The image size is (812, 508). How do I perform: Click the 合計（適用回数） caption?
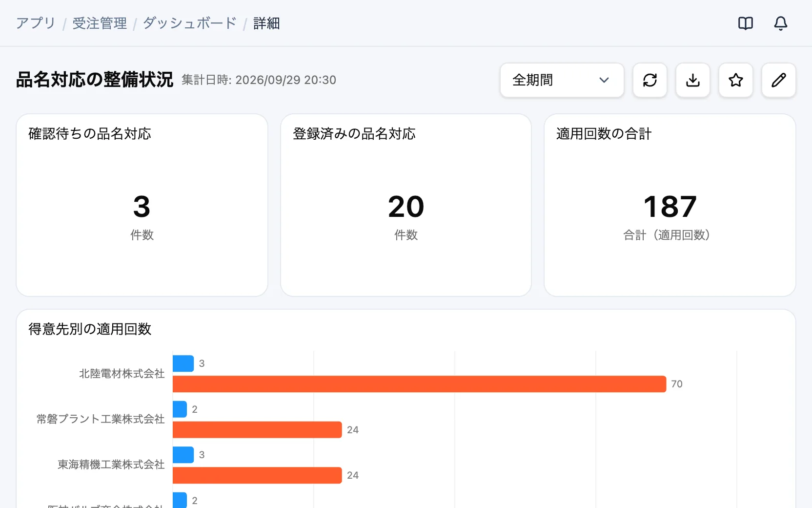tap(666, 235)
